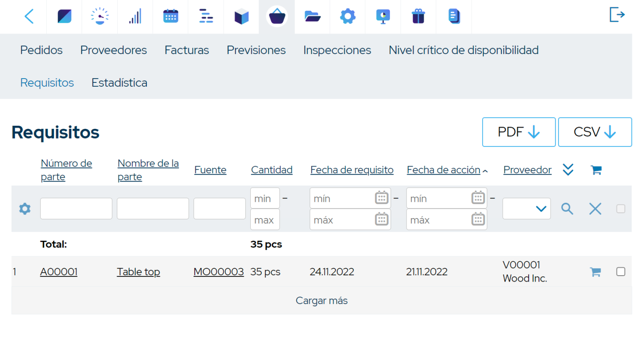The image size is (644, 355).
Task: Open the gift module icon
Action: click(x=418, y=16)
